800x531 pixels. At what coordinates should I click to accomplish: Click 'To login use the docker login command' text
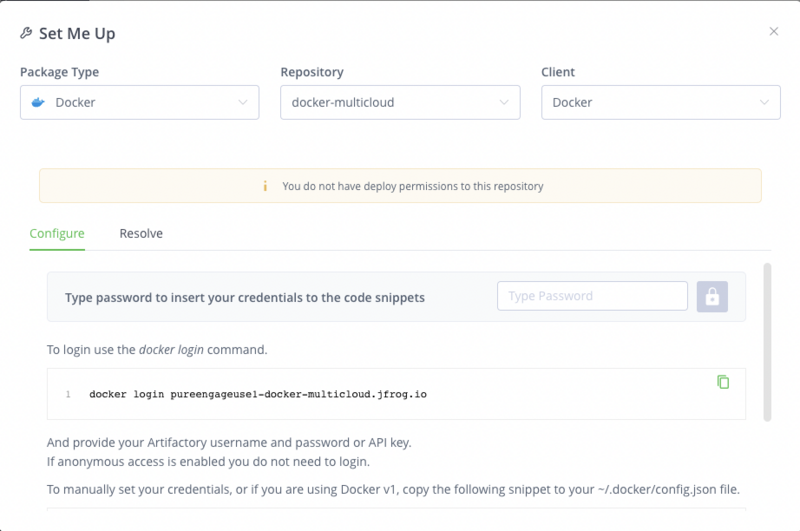click(157, 350)
